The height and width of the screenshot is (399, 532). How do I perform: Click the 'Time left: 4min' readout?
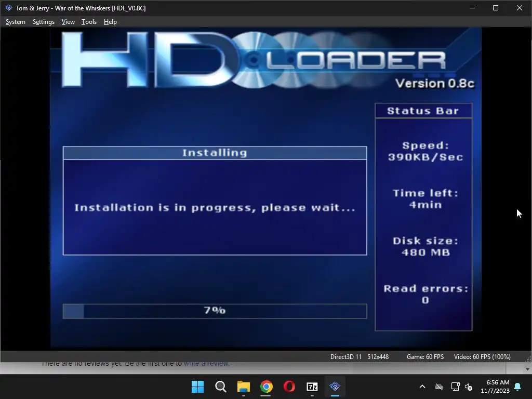click(x=425, y=199)
